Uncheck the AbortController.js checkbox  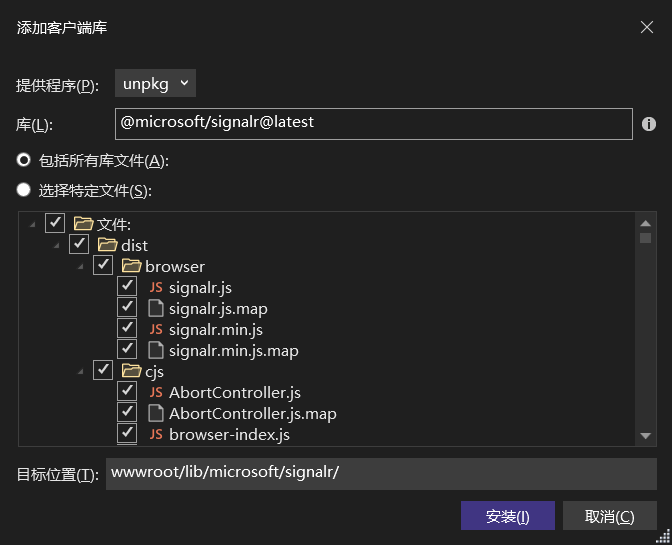point(127,391)
